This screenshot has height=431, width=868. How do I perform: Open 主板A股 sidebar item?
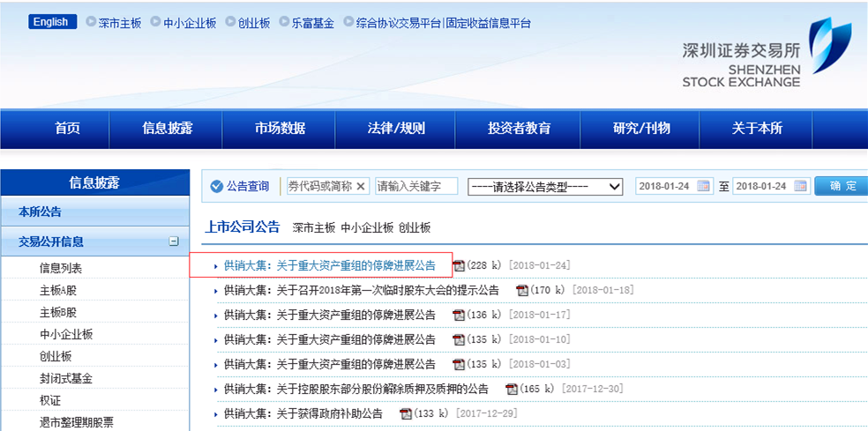pos(57,291)
